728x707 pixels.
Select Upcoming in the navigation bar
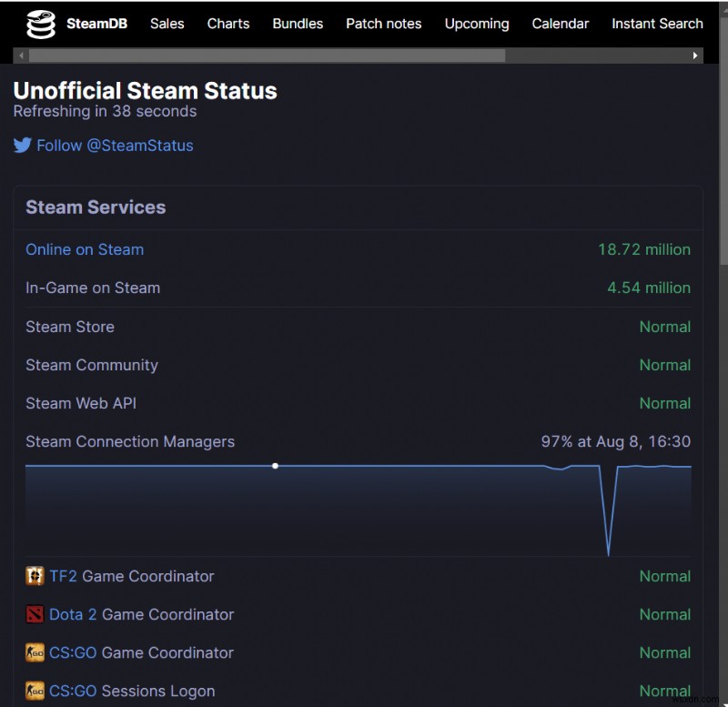477,24
